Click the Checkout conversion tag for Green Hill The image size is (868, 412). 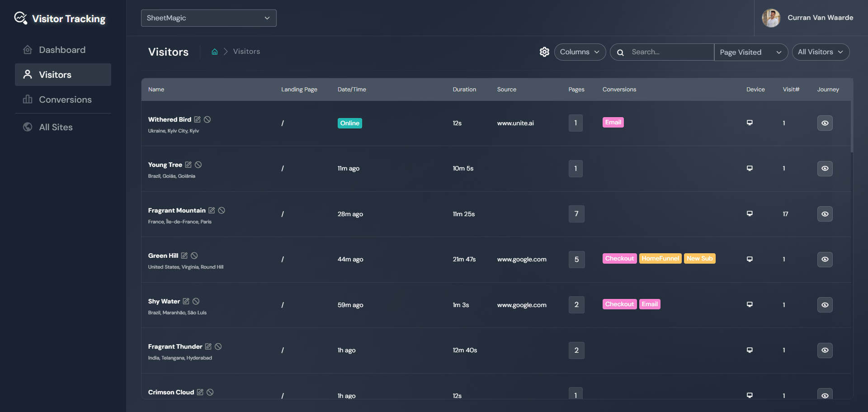[619, 258]
